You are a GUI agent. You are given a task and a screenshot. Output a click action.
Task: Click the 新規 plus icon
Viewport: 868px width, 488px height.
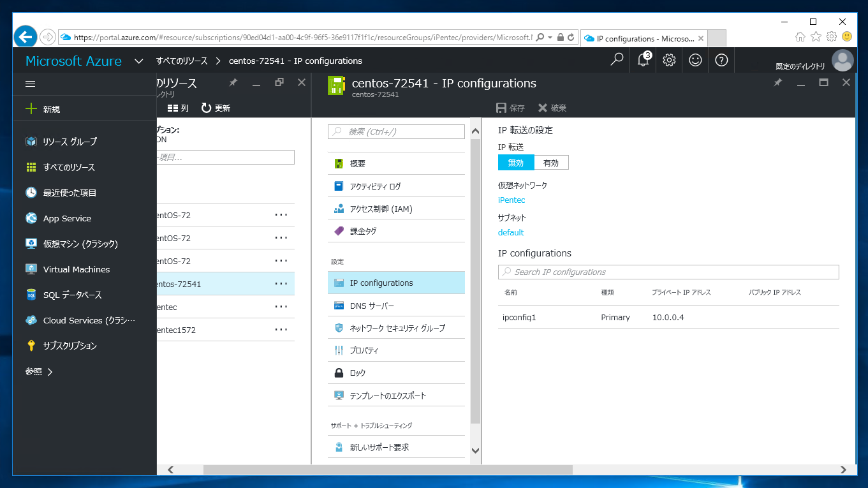pyautogui.click(x=31, y=108)
